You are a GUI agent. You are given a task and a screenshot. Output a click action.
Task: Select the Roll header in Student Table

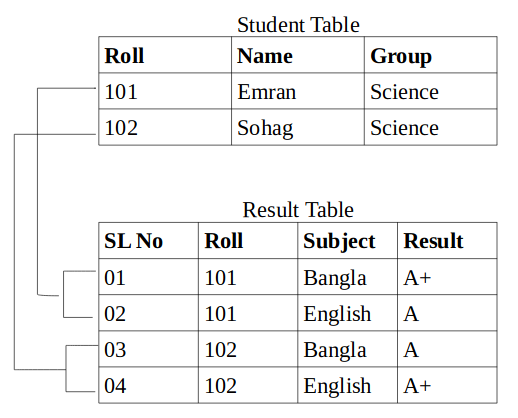165,55
